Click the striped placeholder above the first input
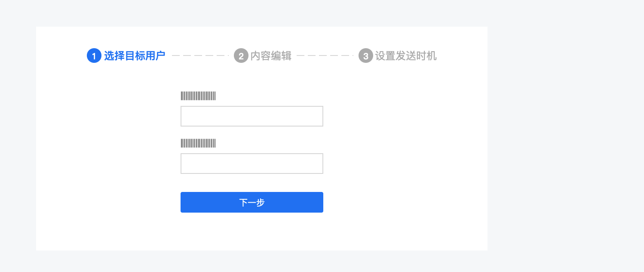Screen dimensions: 644x272 coord(198,96)
